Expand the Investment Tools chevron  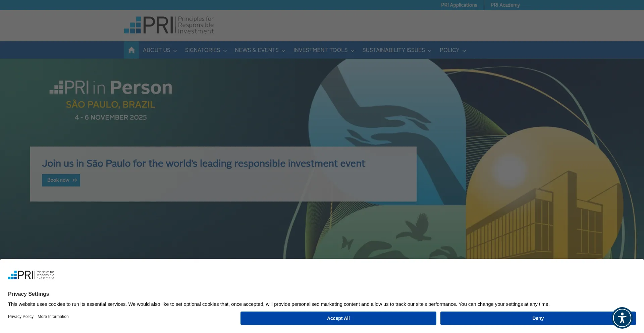click(353, 51)
